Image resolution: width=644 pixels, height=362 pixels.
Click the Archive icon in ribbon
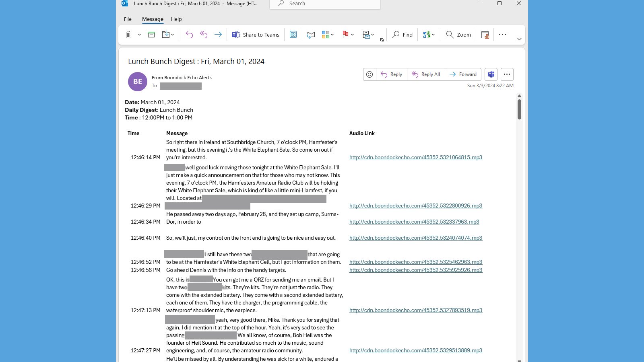pyautogui.click(x=151, y=35)
